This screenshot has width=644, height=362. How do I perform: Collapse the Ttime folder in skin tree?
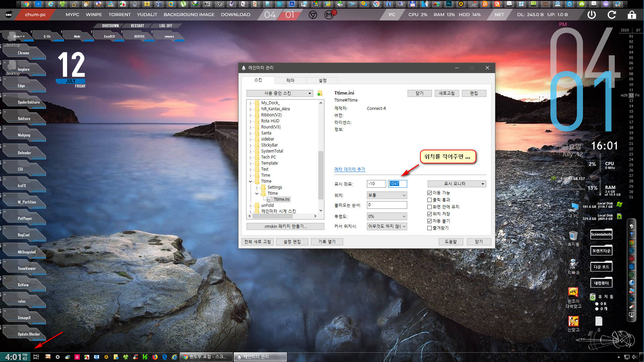pos(250,181)
